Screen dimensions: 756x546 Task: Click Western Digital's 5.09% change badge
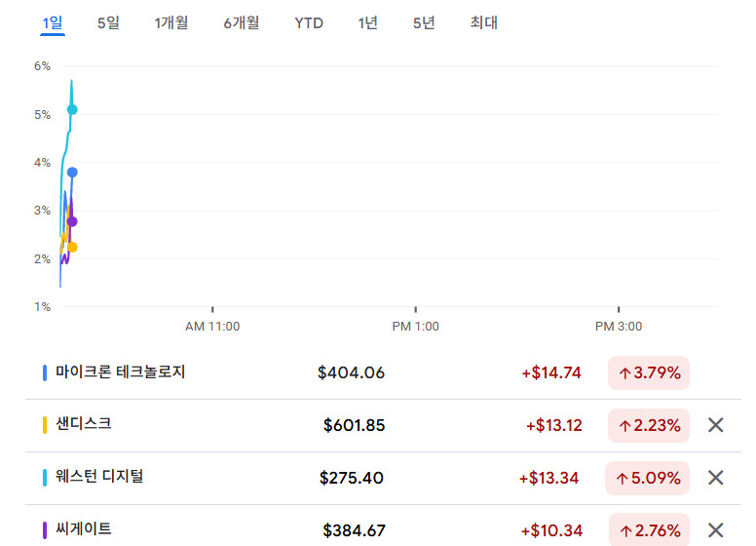(x=648, y=478)
